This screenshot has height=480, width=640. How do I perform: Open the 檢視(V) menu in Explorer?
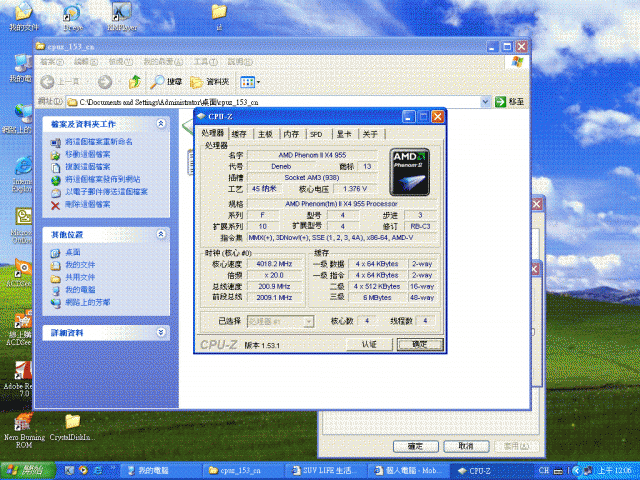(120, 62)
